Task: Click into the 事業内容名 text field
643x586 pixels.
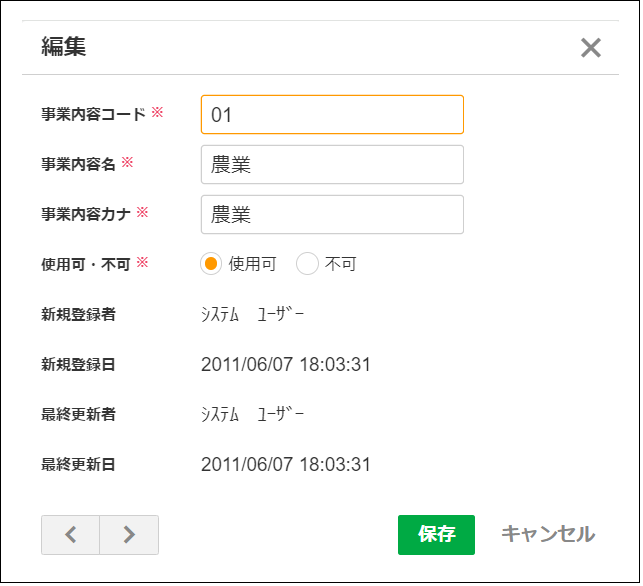Action: pos(332,165)
